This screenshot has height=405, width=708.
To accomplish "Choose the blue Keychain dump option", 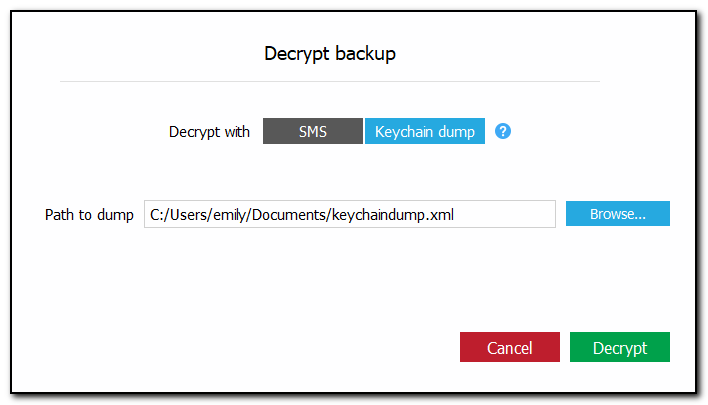I will [424, 131].
